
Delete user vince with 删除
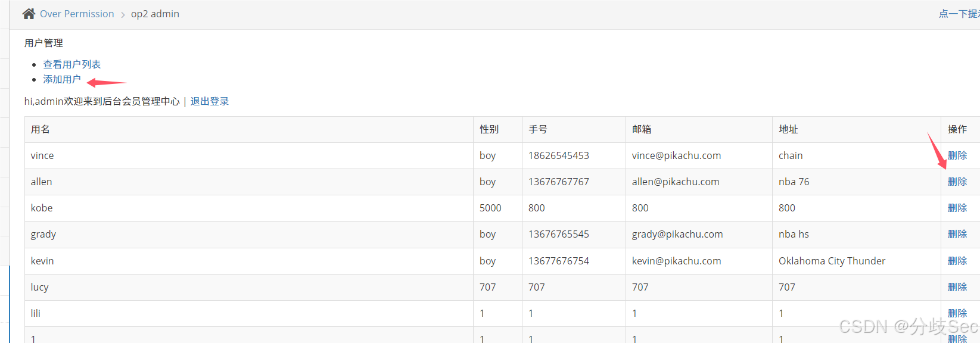coord(957,155)
